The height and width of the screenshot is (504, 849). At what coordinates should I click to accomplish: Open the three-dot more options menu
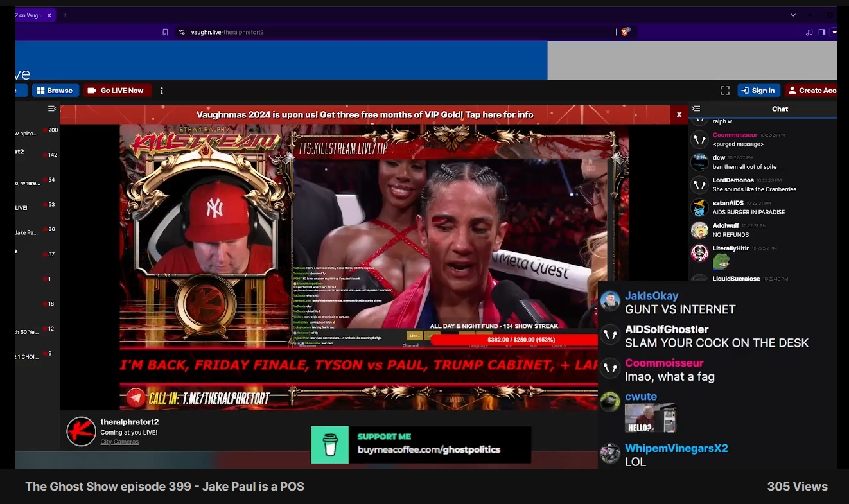[x=162, y=91]
